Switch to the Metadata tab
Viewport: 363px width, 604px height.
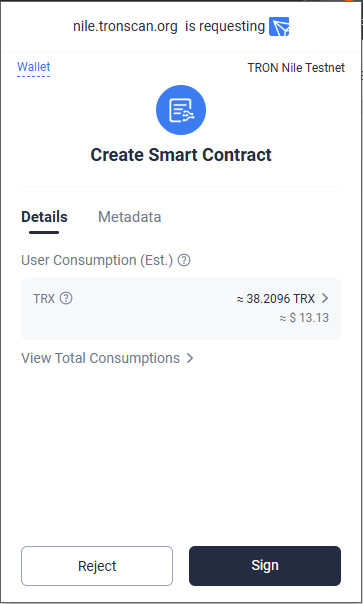click(x=129, y=217)
